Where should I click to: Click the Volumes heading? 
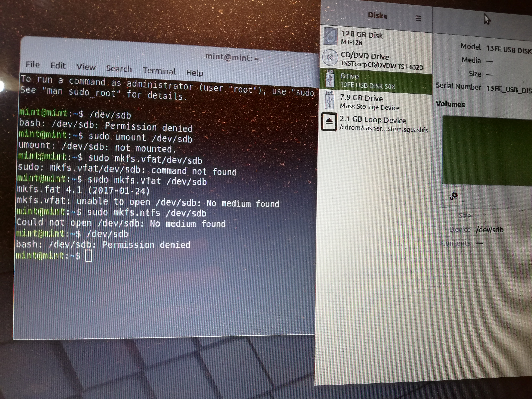[450, 104]
